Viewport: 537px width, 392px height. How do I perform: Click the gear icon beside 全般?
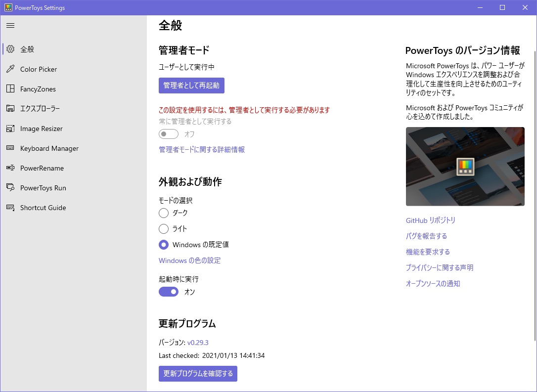click(10, 49)
